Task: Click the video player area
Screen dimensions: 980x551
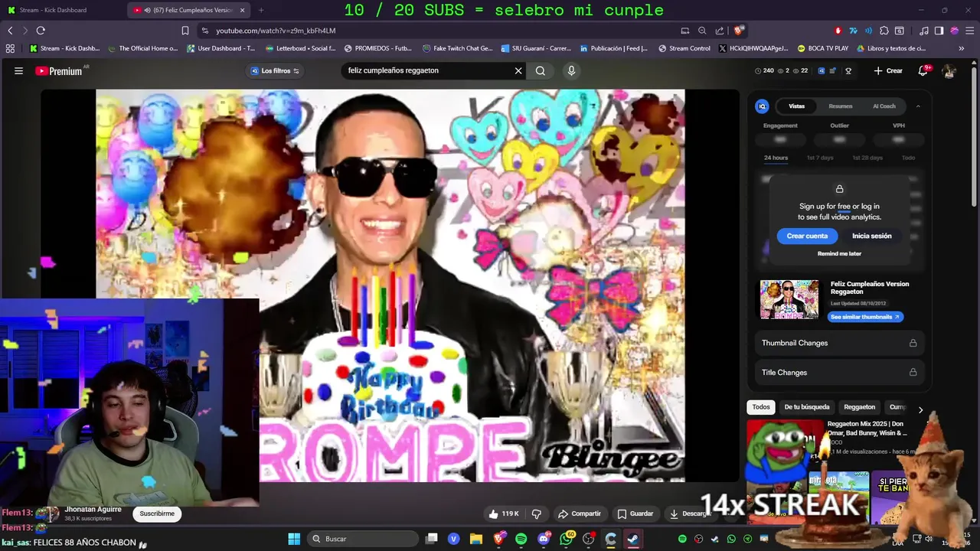Action: point(390,285)
